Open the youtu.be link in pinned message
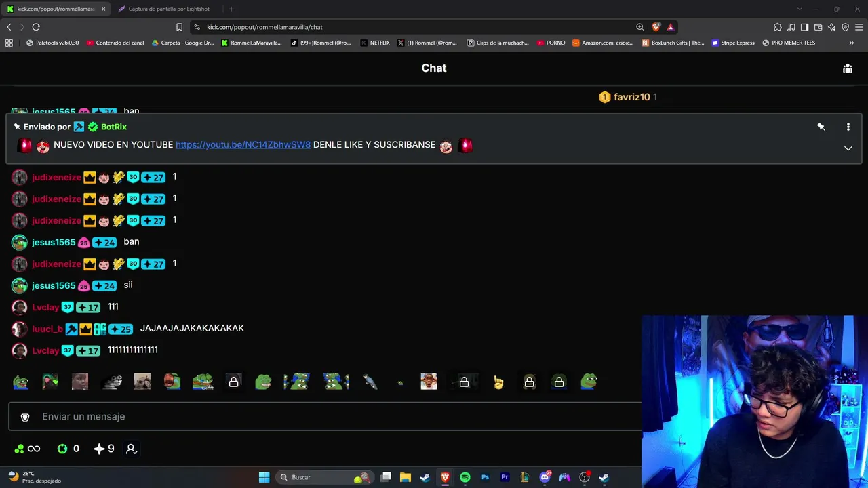Screen dimensions: 868x488 (x=243, y=145)
